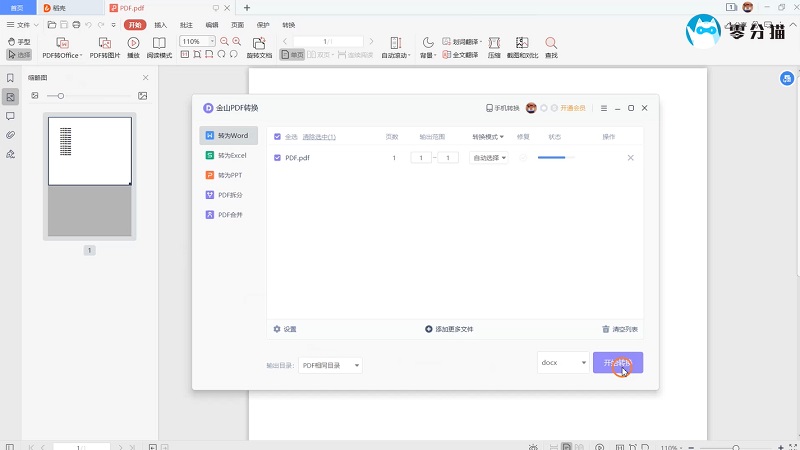The image size is (800, 450).
Task: Click the PDF转图片 icon
Action: pos(105,43)
